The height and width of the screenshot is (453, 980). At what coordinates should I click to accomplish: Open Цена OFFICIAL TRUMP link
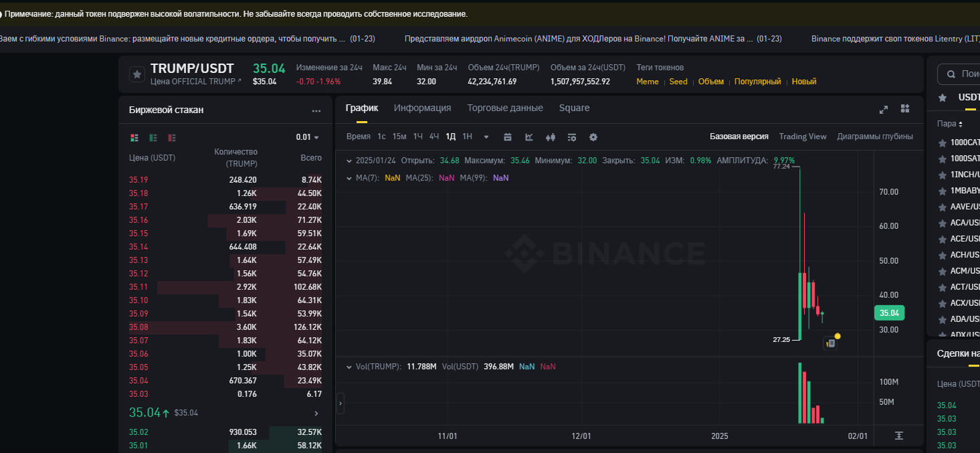click(196, 82)
